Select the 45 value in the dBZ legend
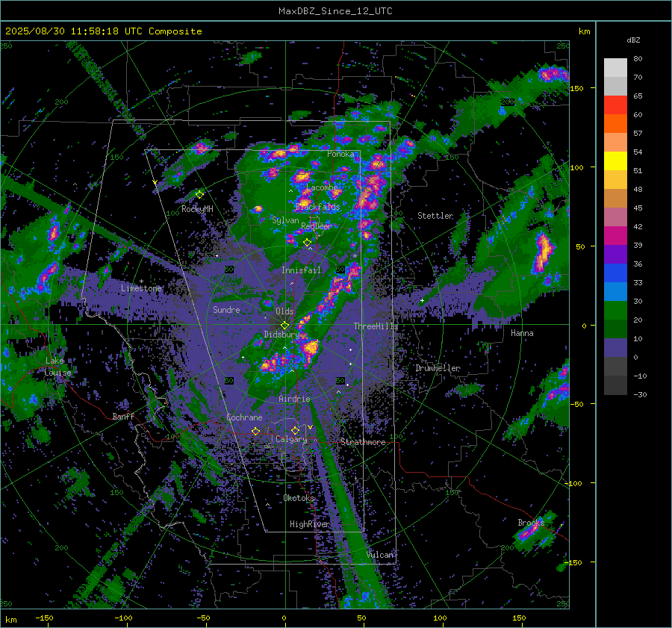This screenshot has width=672, height=628. coord(638,208)
